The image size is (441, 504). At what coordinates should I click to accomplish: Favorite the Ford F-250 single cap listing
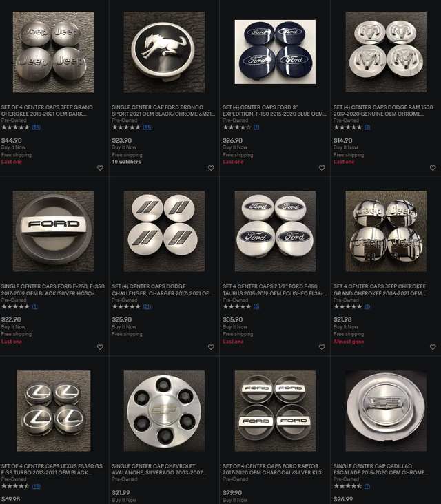point(100,347)
